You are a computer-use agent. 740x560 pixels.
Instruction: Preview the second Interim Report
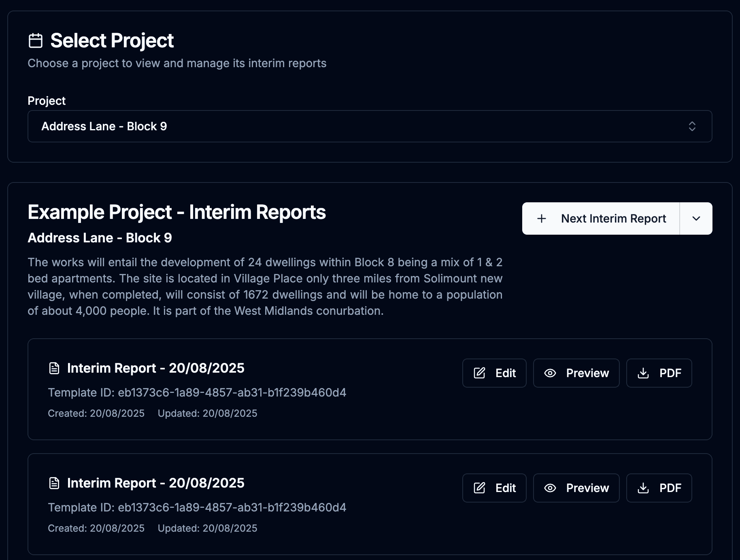(x=576, y=488)
